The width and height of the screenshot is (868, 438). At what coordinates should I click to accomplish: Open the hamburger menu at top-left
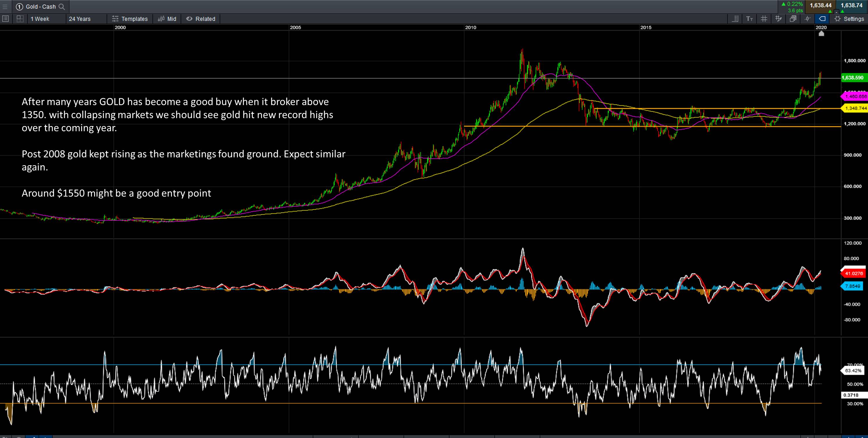(x=5, y=6)
